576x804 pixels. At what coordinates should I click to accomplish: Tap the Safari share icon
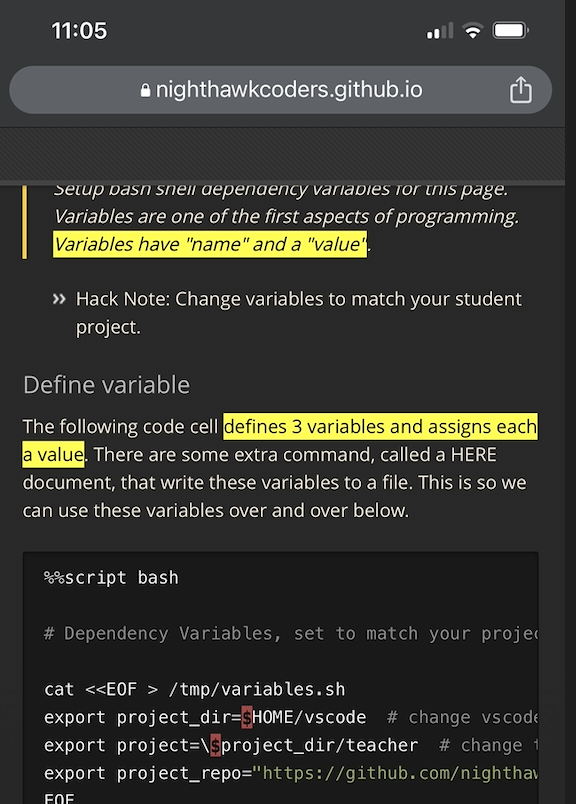520,89
